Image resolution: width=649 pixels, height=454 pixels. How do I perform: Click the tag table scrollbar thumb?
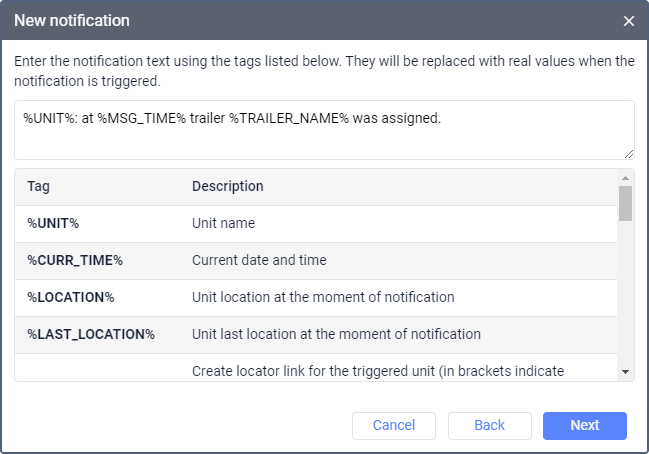[x=625, y=203]
